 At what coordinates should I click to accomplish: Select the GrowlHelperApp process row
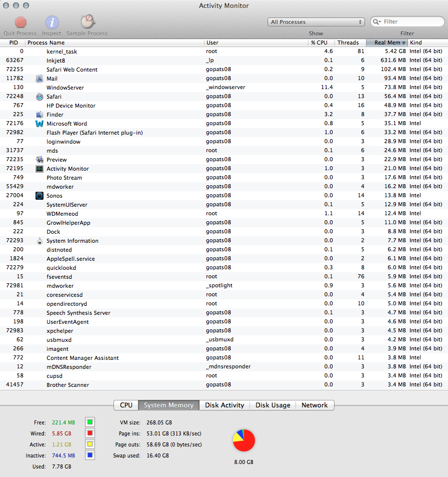pos(224,222)
